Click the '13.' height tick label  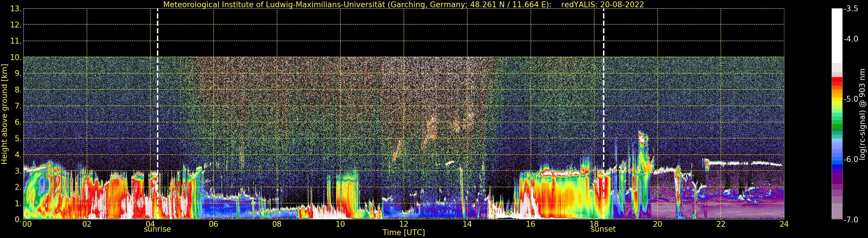(x=16, y=9)
